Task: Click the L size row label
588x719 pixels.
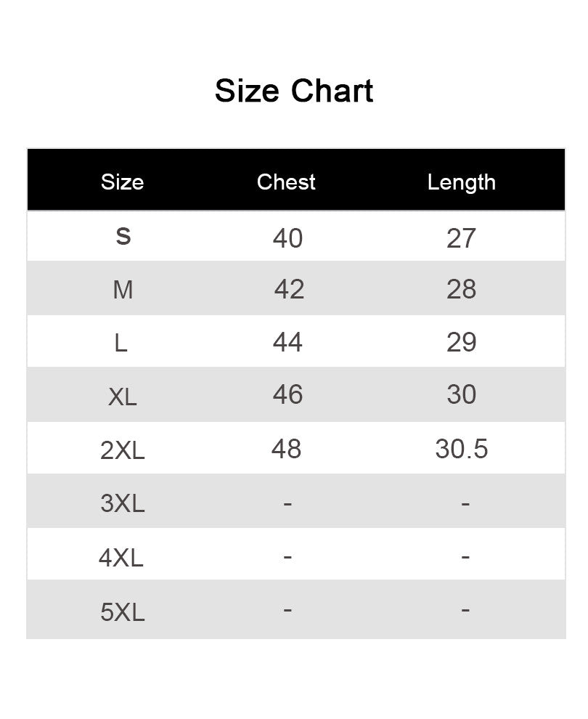Action: [121, 343]
